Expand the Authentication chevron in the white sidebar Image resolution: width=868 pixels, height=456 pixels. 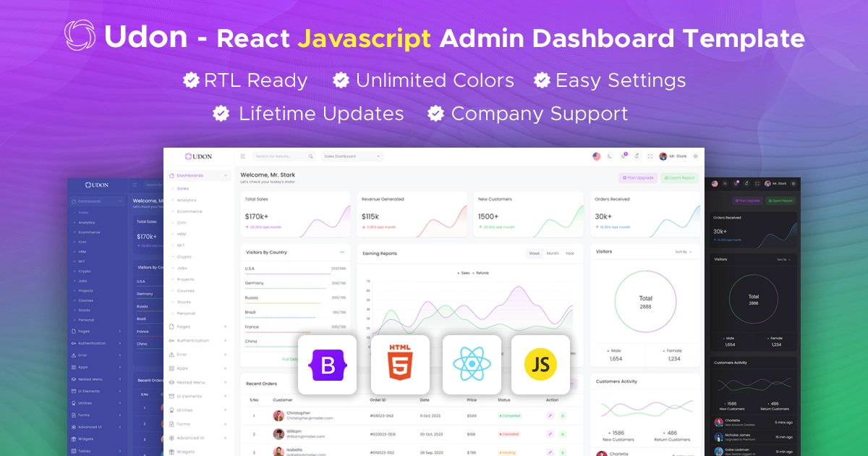click(226, 340)
